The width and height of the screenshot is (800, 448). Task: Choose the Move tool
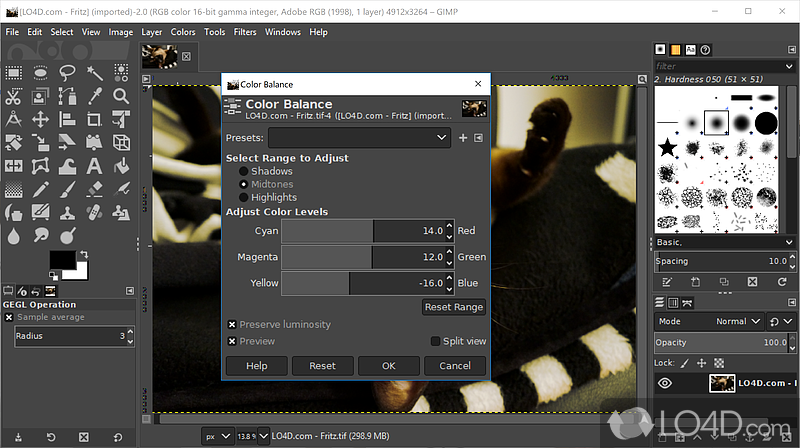[41, 119]
